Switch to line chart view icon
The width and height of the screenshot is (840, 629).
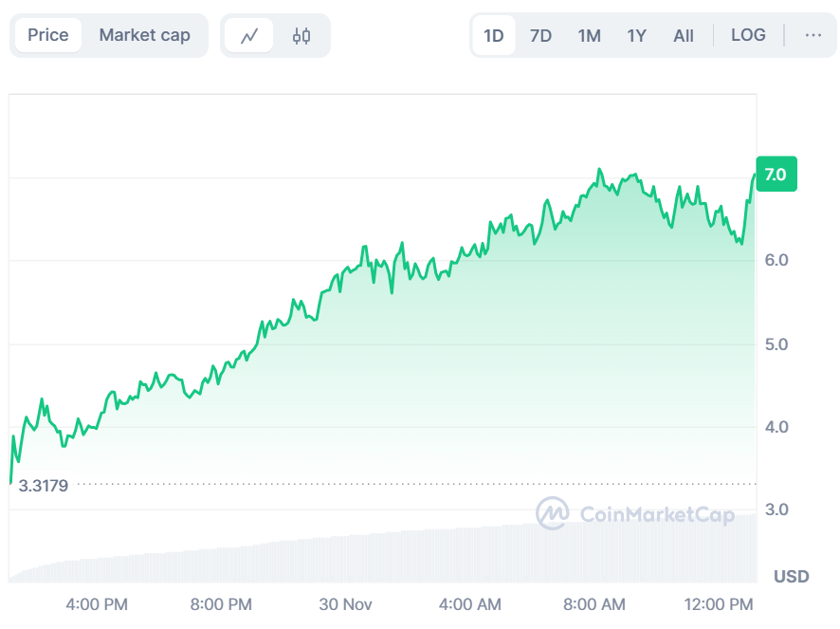click(x=249, y=36)
